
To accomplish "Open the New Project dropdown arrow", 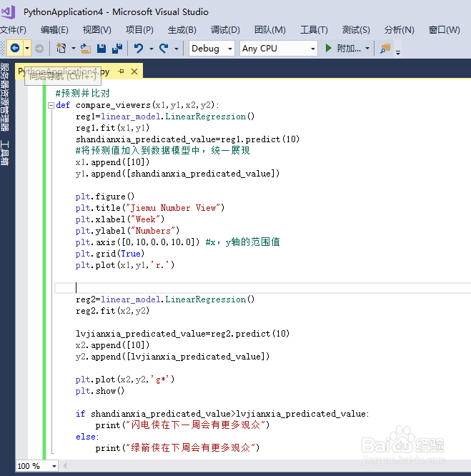I will (x=74, y=49).
